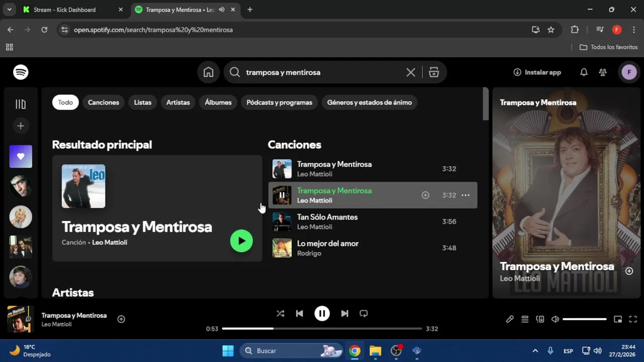Select Pódcasts y programas filter

click(279, 103)
